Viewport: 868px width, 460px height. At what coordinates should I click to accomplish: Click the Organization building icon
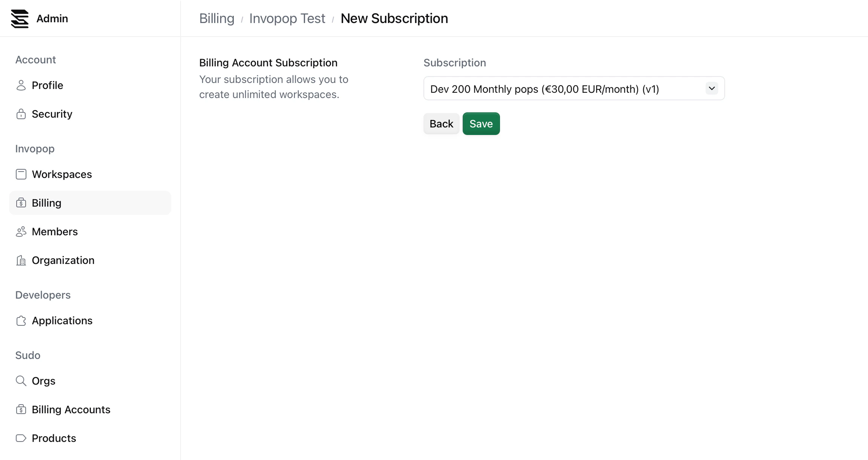pyautogui.click(x=21, y=260)
